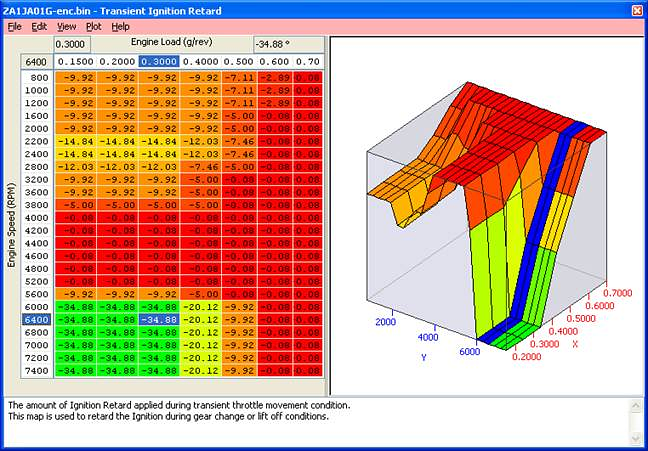Open the Plot menu

93,26
